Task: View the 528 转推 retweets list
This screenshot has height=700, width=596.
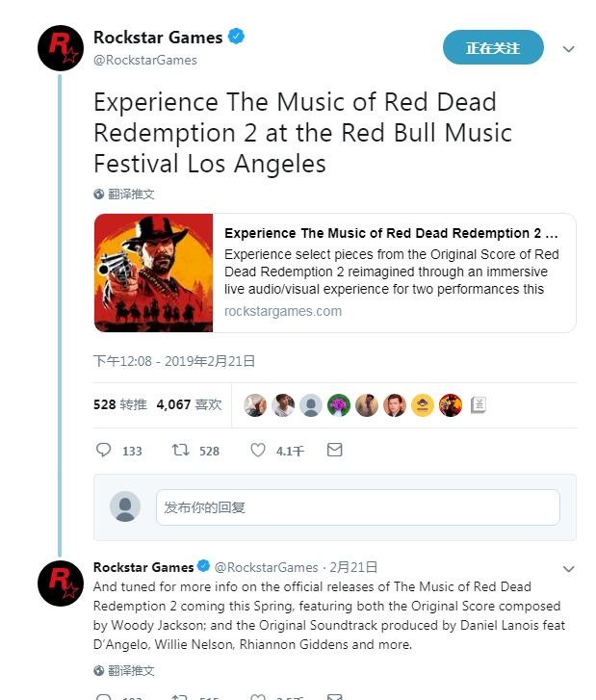Action: [x=119, y=404]
